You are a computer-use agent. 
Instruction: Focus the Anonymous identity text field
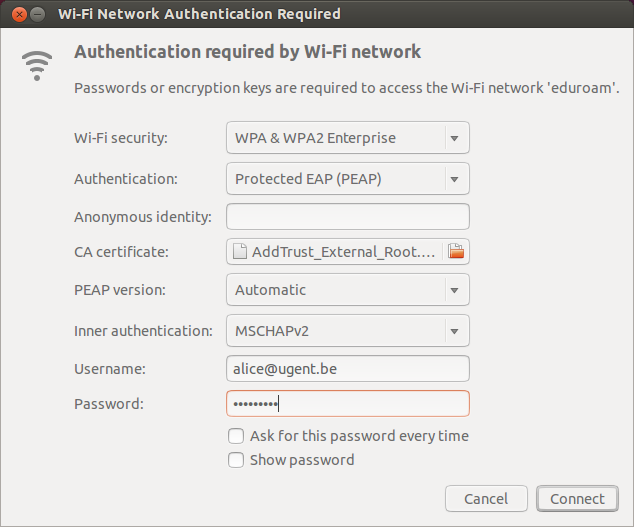[x=347, y=216]
